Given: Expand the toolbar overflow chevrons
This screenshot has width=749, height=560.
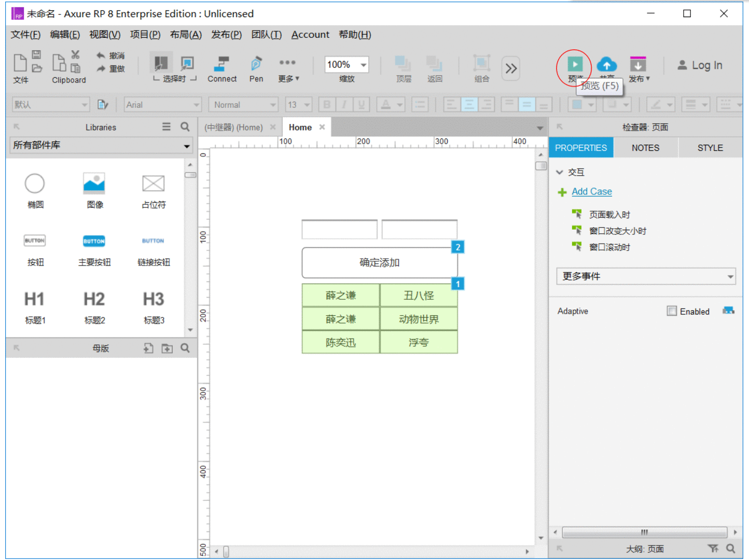Looking at the screenshot, I should click(511, 68).
